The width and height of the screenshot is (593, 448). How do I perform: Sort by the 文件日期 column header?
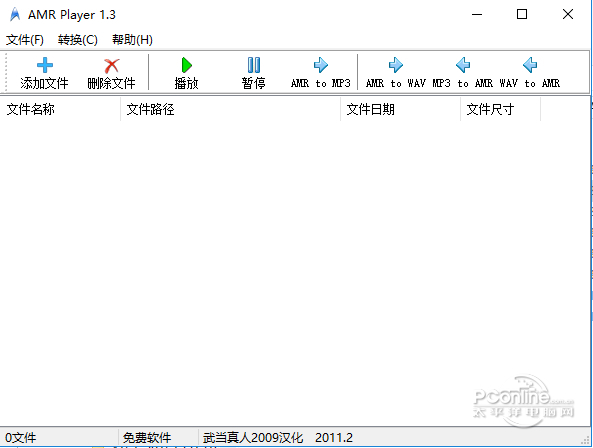tap(401, 109)
